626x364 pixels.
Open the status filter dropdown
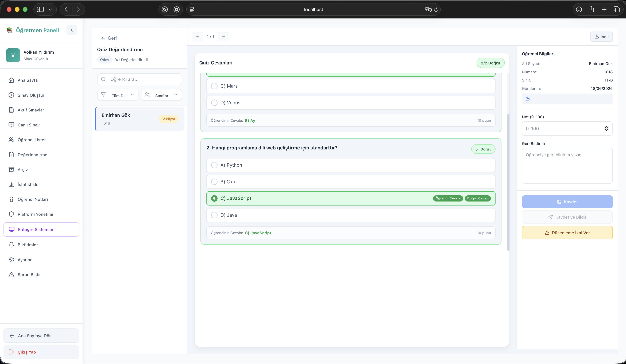[x=118, y=95]
